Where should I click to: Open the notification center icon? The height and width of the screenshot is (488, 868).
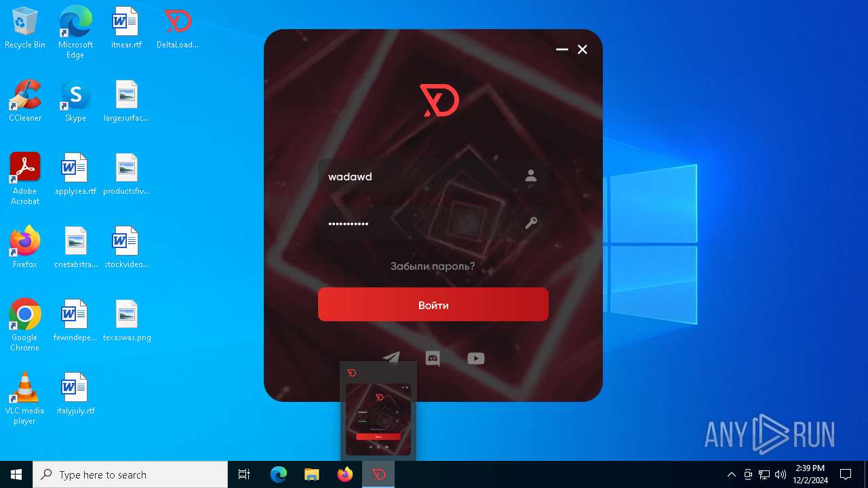[x=846, y=474]
